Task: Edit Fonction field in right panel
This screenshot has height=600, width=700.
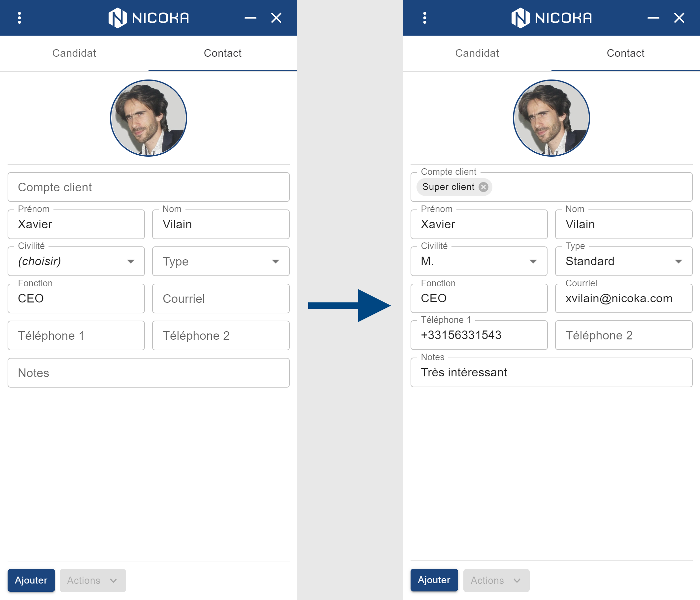Action: (479, 299)
